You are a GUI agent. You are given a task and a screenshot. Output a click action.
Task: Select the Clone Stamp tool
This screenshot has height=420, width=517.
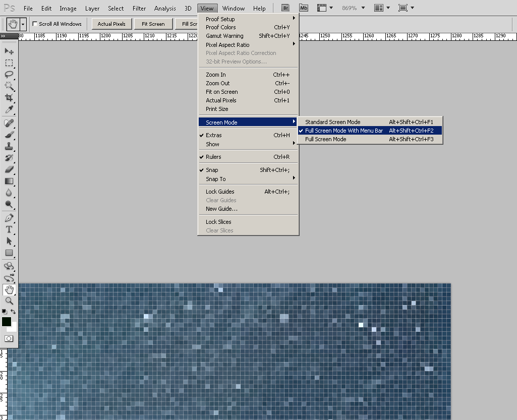tap(9, 146)
